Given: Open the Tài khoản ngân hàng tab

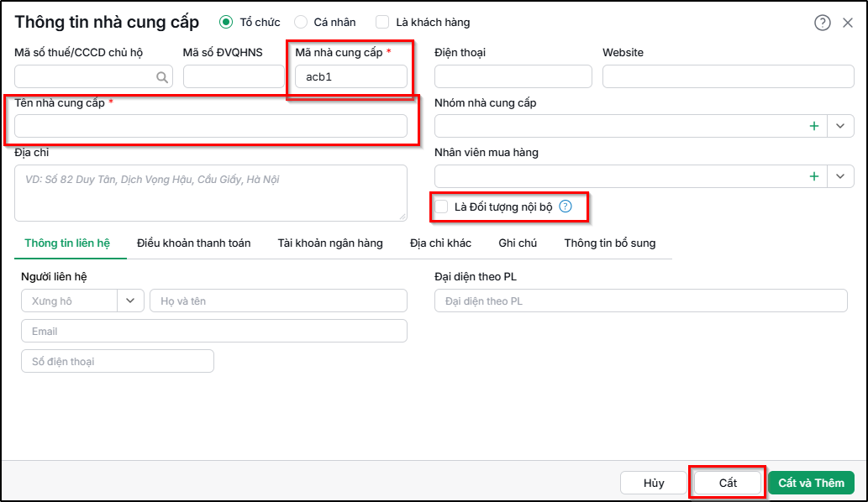Looking at the screenshot, I should [x=330, y=243].
